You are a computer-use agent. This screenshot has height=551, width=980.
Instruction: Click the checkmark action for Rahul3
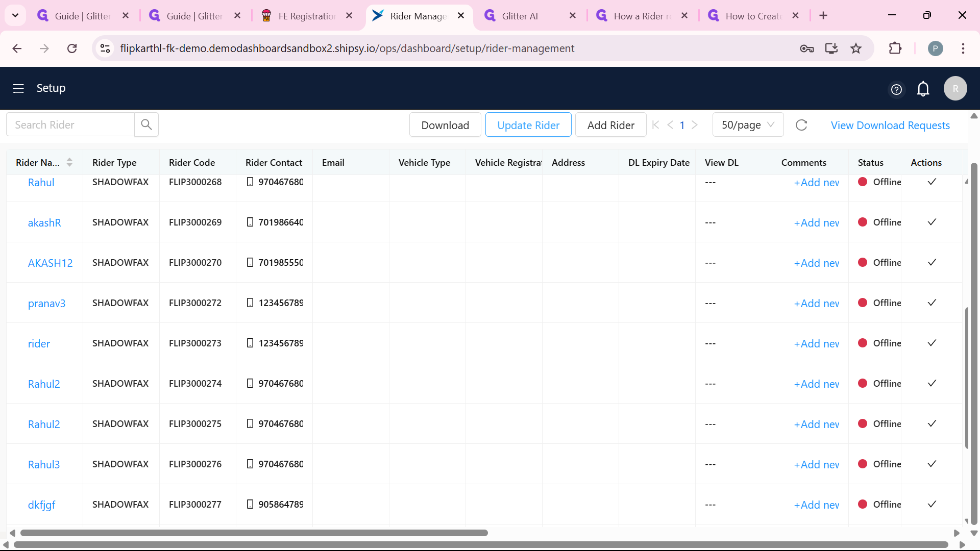pos(932,464)
